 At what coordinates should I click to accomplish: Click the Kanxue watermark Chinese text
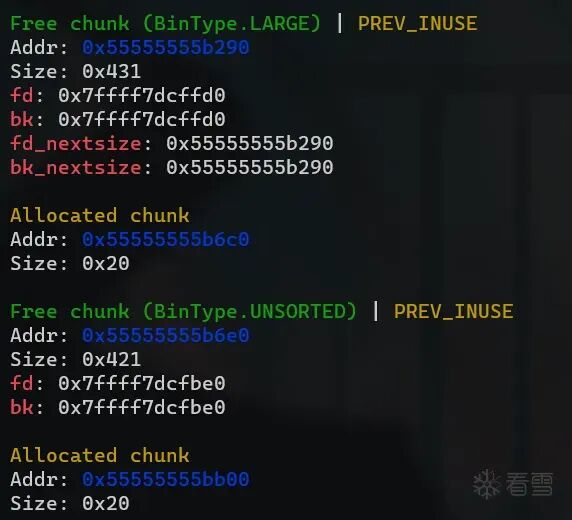tap(529, 484)
